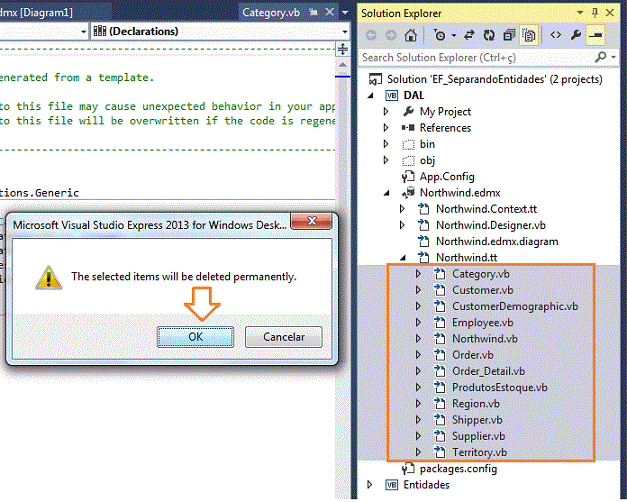
Task: Open the Solution Explorer window position dropdown
Action: tap(580, 13)
